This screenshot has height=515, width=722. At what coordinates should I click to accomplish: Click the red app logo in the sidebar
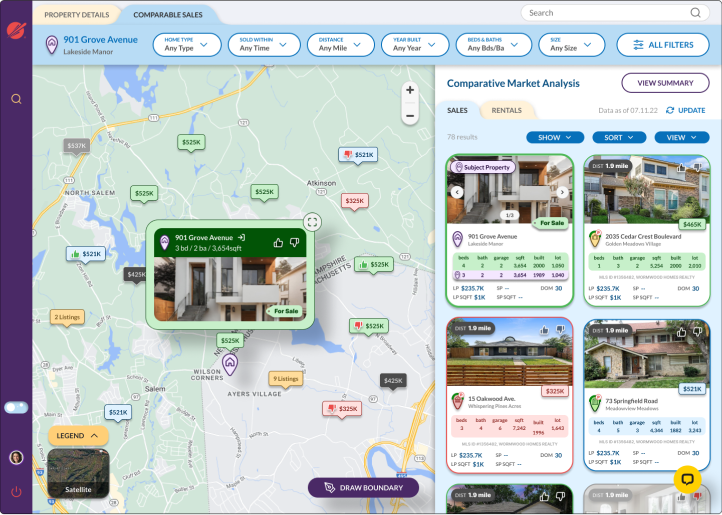point(16,30)
